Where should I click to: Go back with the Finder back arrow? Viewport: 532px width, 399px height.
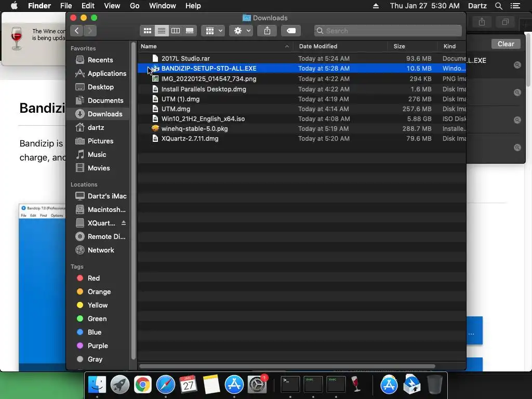[77, 31]
